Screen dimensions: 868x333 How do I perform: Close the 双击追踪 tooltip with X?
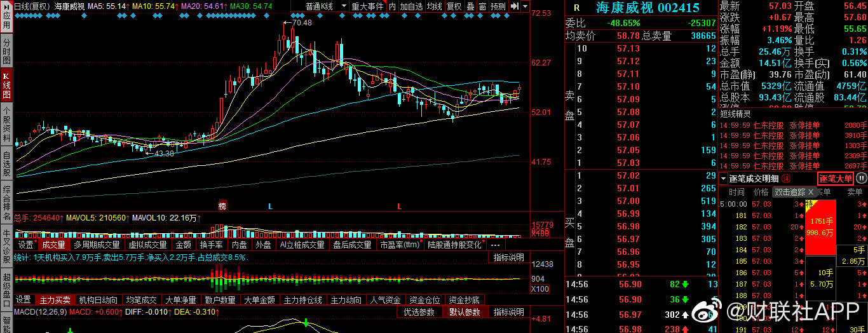(810, 192)
